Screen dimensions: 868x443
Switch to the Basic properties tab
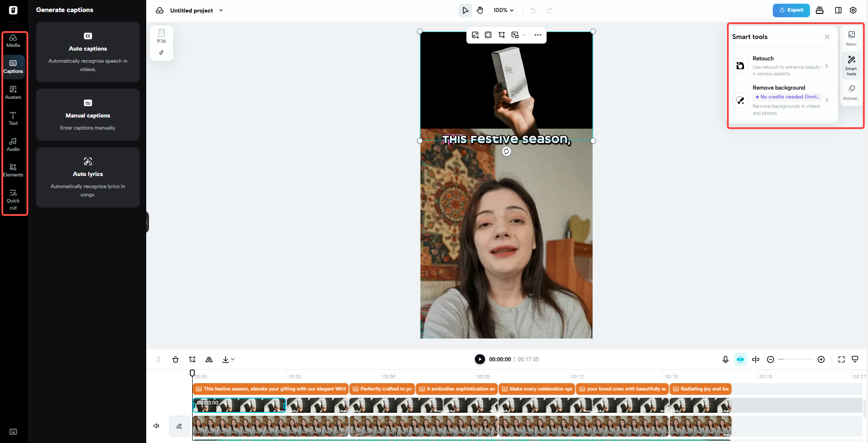coord(851,38)
